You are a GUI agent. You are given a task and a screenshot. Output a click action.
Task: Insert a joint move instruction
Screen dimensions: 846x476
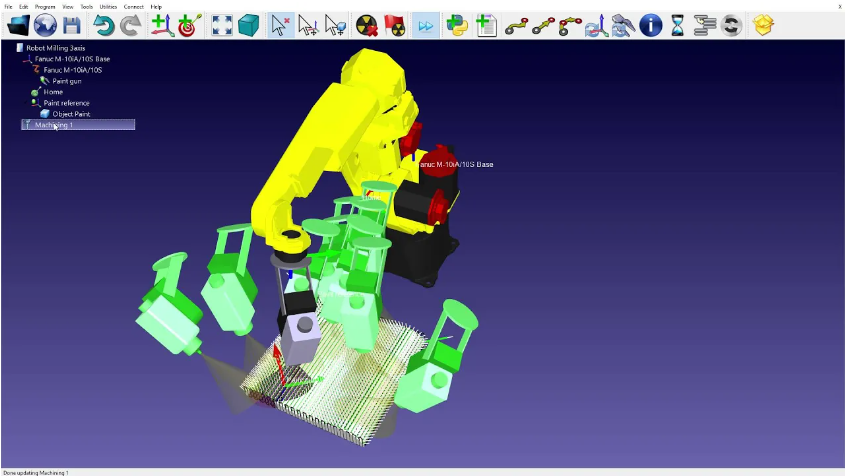tap(516, 25)
